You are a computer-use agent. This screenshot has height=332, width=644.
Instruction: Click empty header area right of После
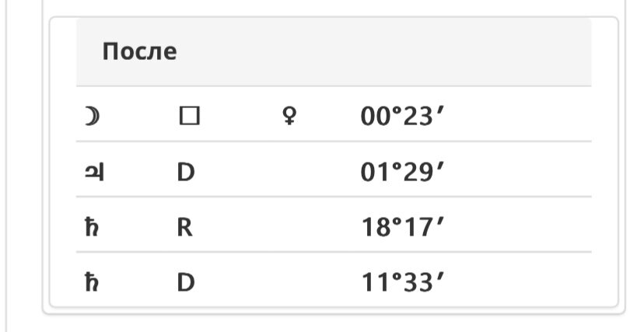pyautogui.click(x=384, y=52)
